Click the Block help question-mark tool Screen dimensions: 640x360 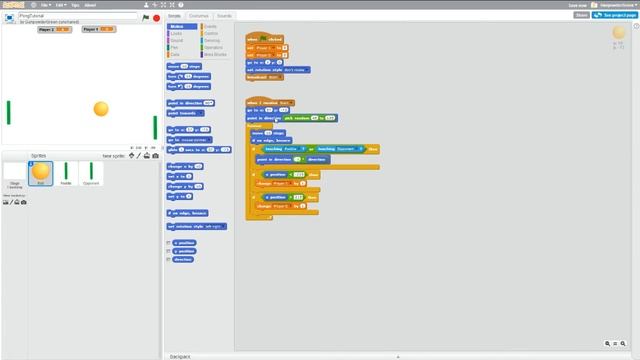(x=180, y=5)
